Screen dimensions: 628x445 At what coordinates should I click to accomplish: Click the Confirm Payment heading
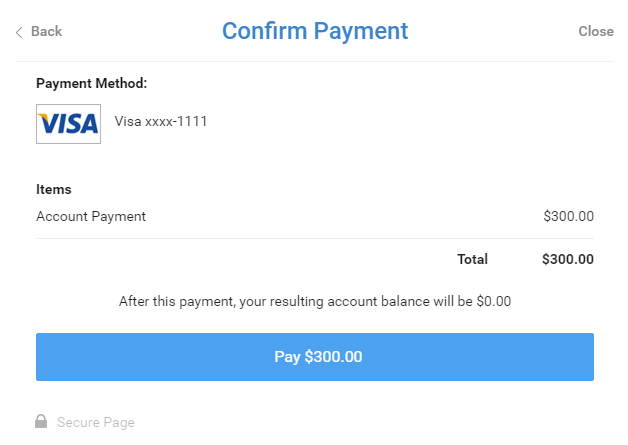314,31
